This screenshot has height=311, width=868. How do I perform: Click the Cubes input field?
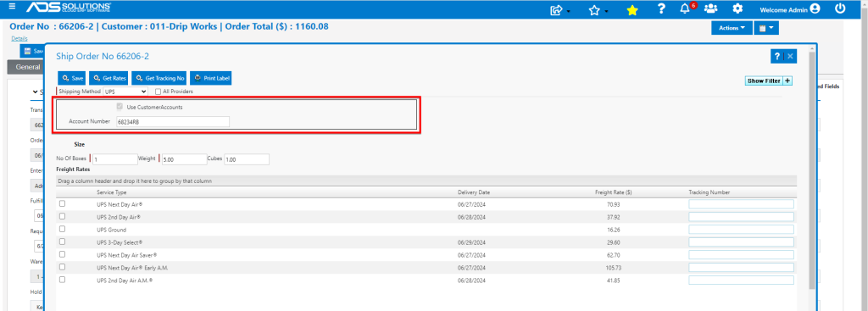[247, 159]
